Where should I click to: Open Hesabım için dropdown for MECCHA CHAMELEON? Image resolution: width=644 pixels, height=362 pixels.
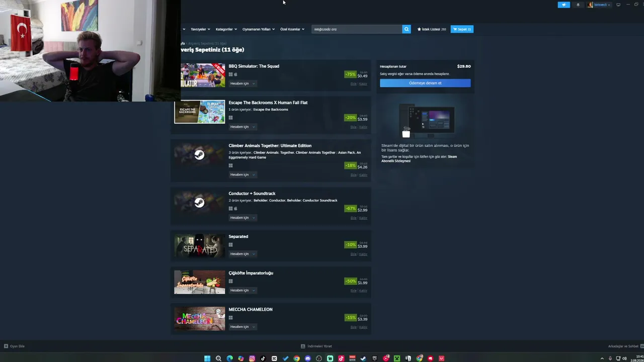(x=243, y=327)
